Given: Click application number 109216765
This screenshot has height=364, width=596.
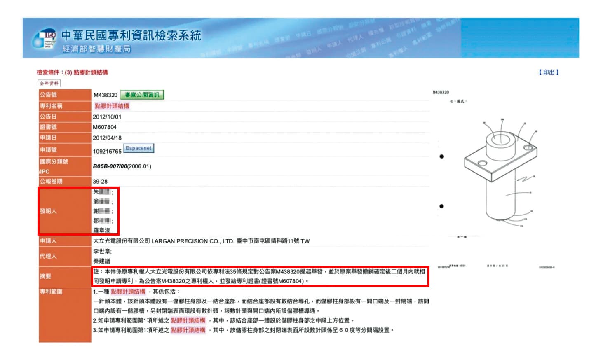Looking at the screenshot, I should (x=107, y=152).
